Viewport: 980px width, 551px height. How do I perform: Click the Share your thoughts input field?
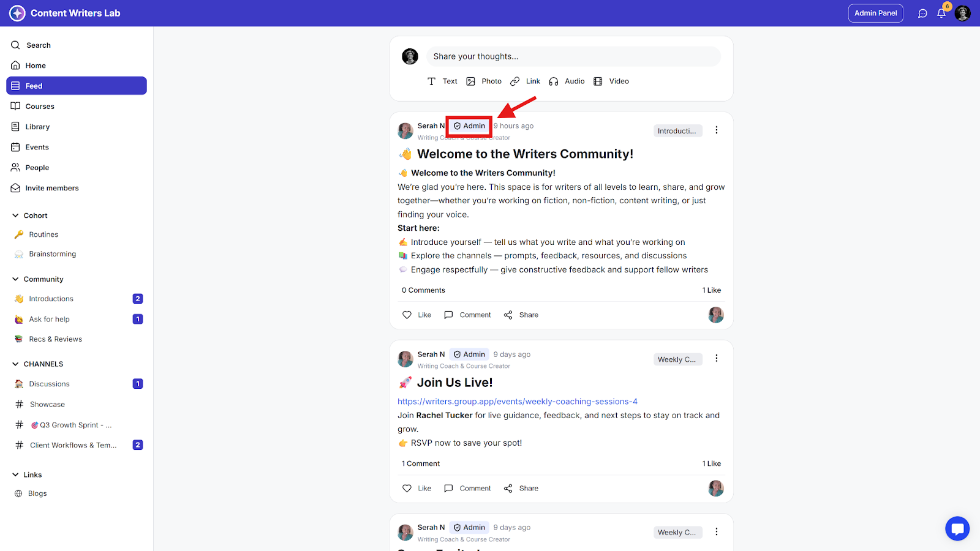click(573, 56)
